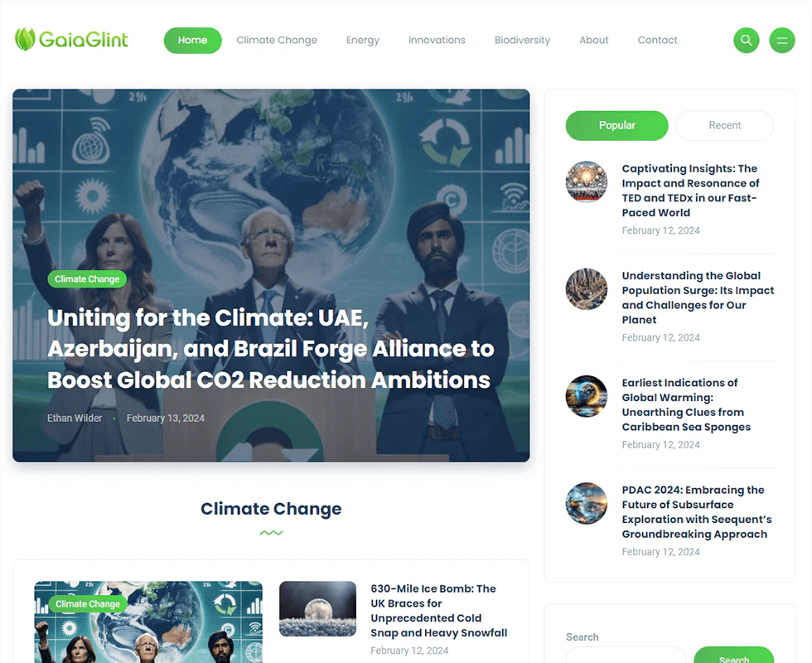The width and height of the screenshot is (812, 663).
Task: Click the GaiaGlint leaf logo
Action: tap(71, 40)
